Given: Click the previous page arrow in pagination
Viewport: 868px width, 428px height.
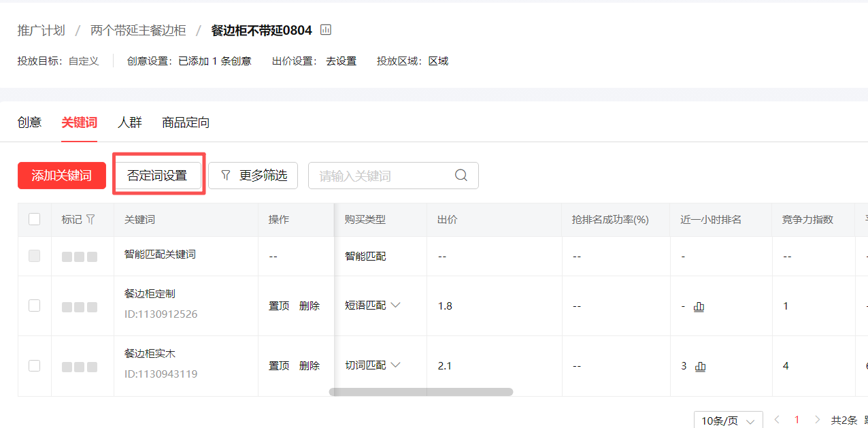Looking at the screenshot, I should point(776,420).
